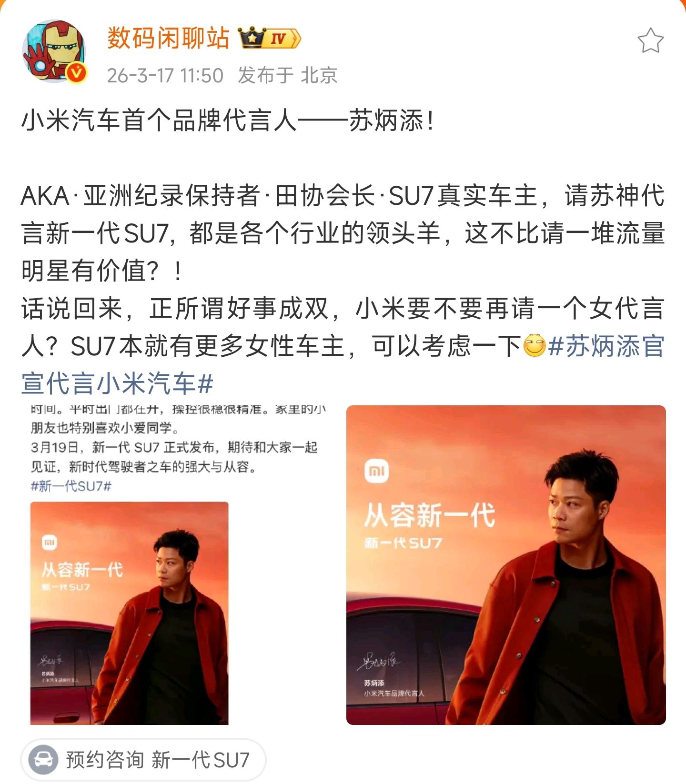Screen dimensions: 686x784
Task: Tap the 预约咨询 新一代SU7 button
Action: pyautogui.click(x=143, y=759)
